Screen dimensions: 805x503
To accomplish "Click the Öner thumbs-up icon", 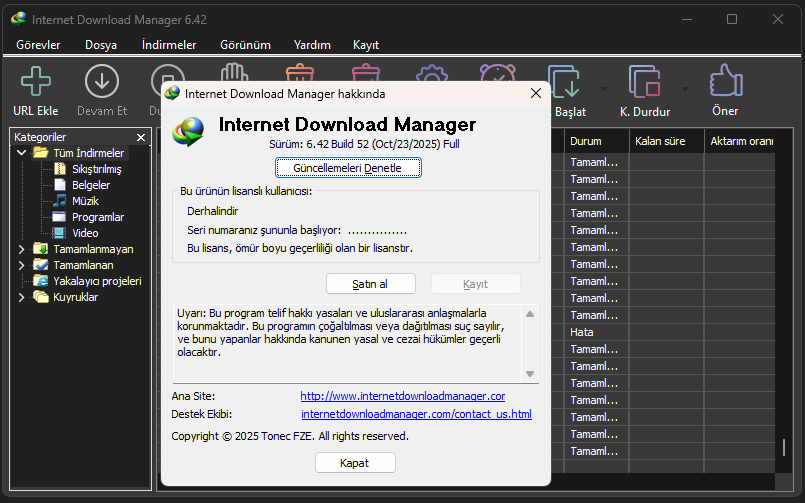I will 725,82.
